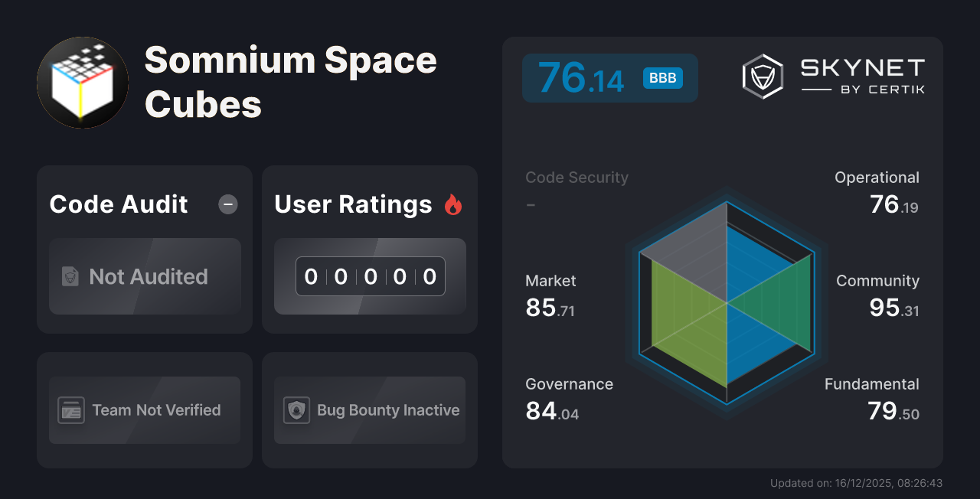Click the Skynet hexagon shield logo

click(759, 75)
